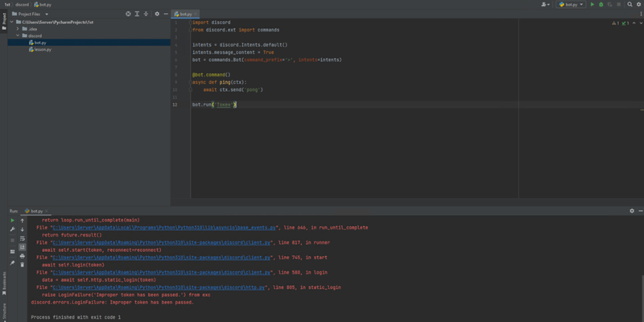Switch to the bot.py editor tab

click(186, 14)
